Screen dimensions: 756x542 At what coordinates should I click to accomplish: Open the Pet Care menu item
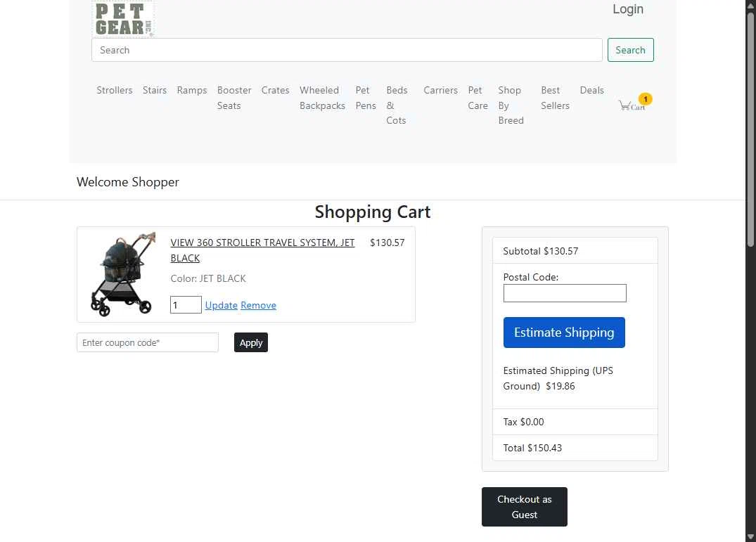(478, 98)
